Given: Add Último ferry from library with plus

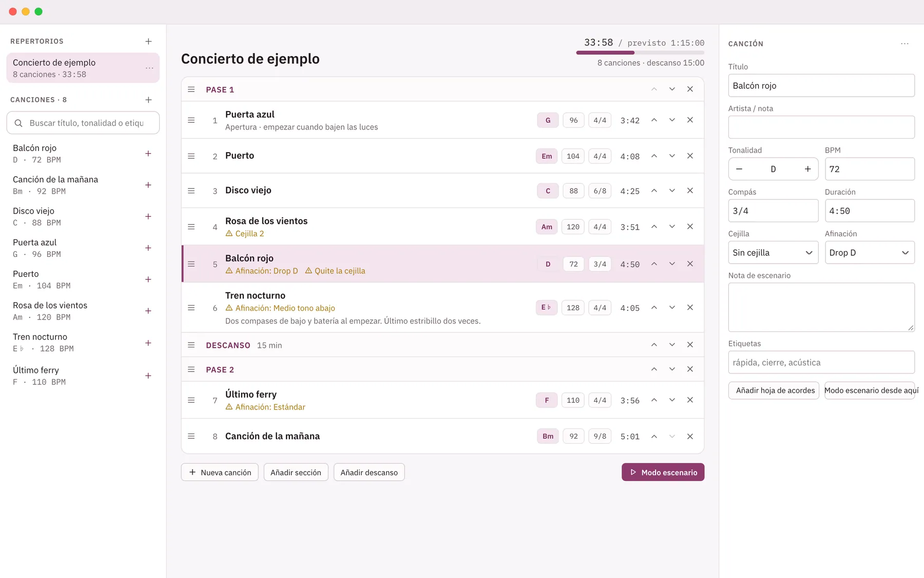Looking at the screenshot, I should click(x=148, y=376).
